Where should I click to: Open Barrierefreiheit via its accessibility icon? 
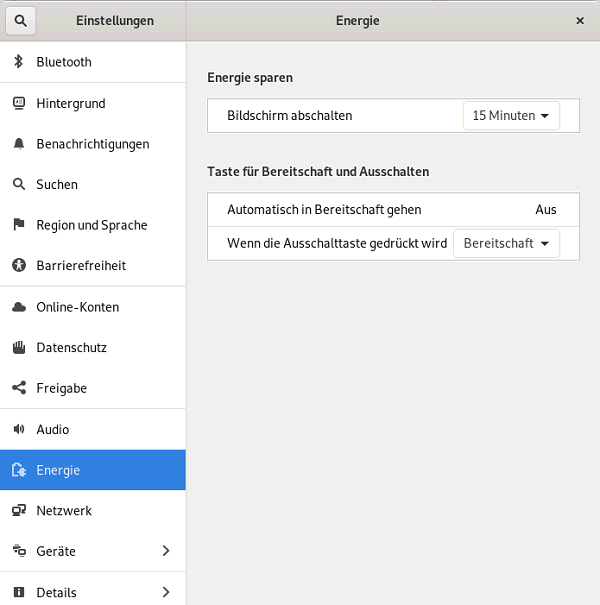click(18, 266)
